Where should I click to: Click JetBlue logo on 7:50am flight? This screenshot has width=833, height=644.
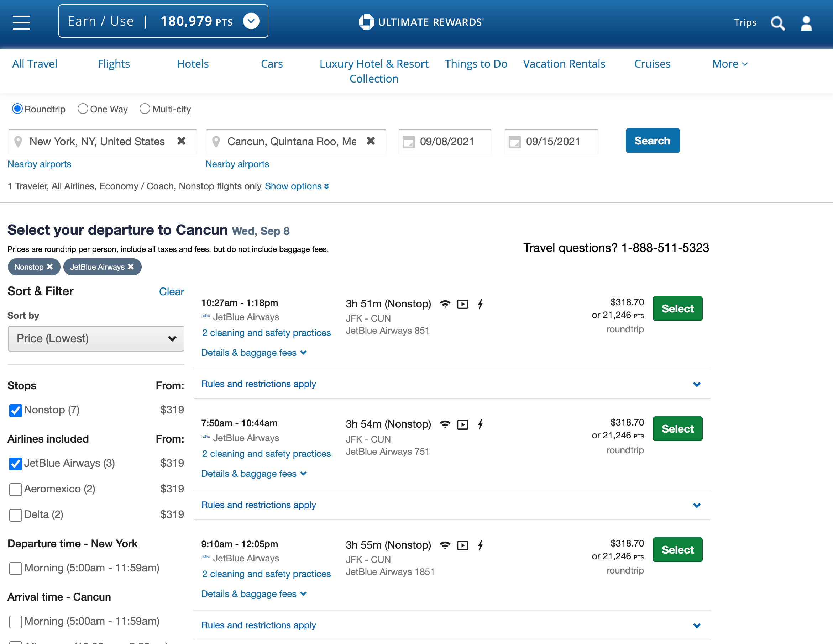pos(206,437)
